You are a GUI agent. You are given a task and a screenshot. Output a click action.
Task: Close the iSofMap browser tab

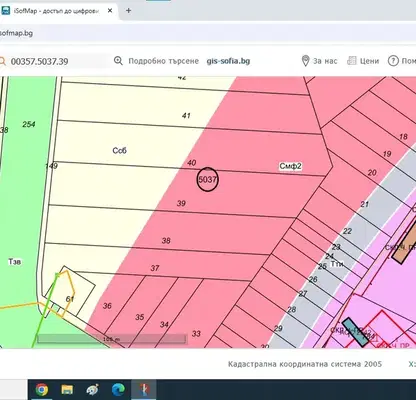[x=110, y=11]
